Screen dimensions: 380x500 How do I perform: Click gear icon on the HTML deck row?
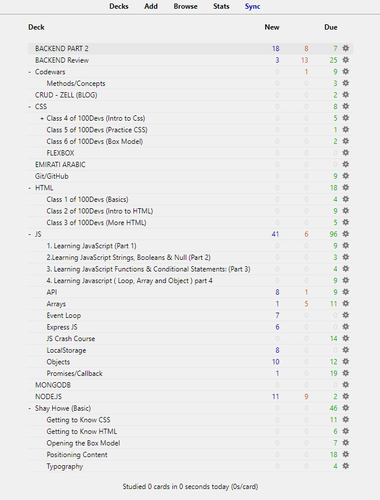tap(346, 188)
